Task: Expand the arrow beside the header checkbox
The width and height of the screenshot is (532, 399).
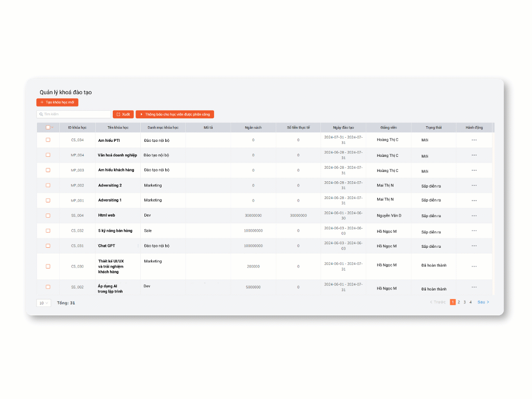Action: [x=52, y=127]
